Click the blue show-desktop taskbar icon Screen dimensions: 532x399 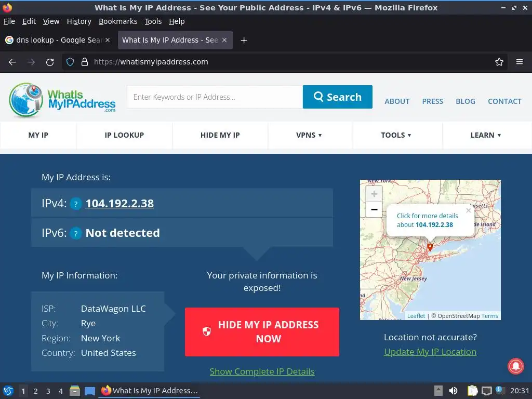[x=90, y=391]
